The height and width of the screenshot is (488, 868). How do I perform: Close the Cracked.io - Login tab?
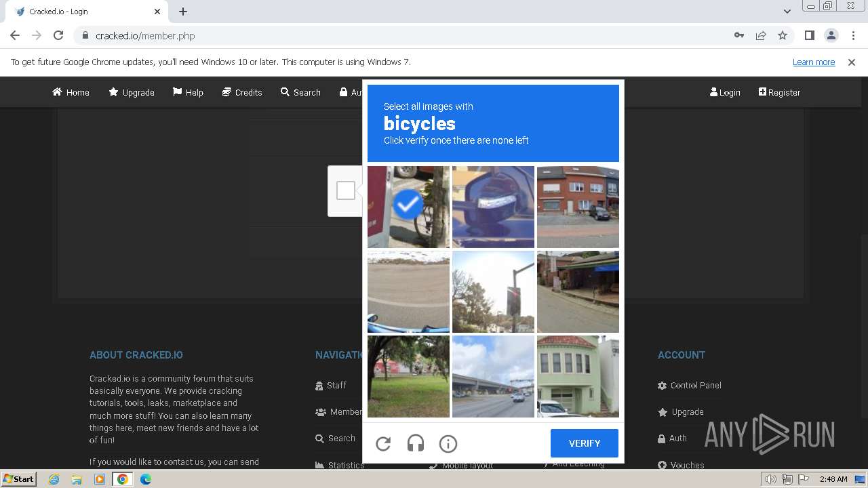point(157,12)
